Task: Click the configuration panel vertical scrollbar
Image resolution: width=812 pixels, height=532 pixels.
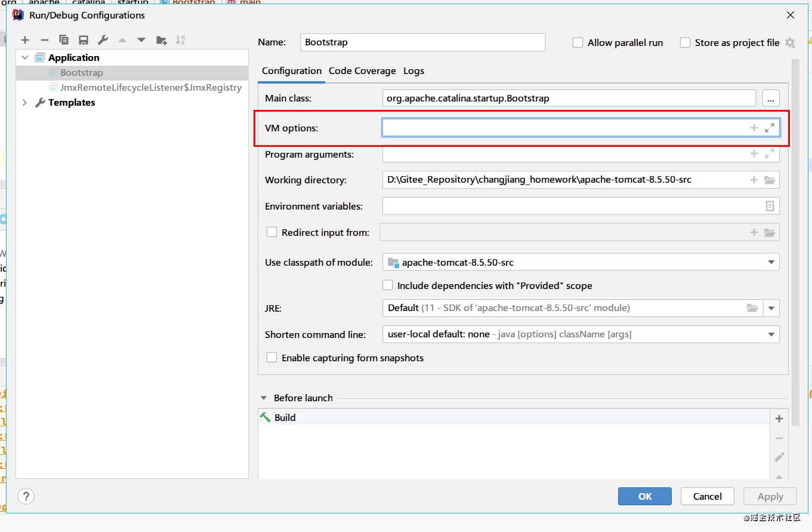Action: [795, 242]
